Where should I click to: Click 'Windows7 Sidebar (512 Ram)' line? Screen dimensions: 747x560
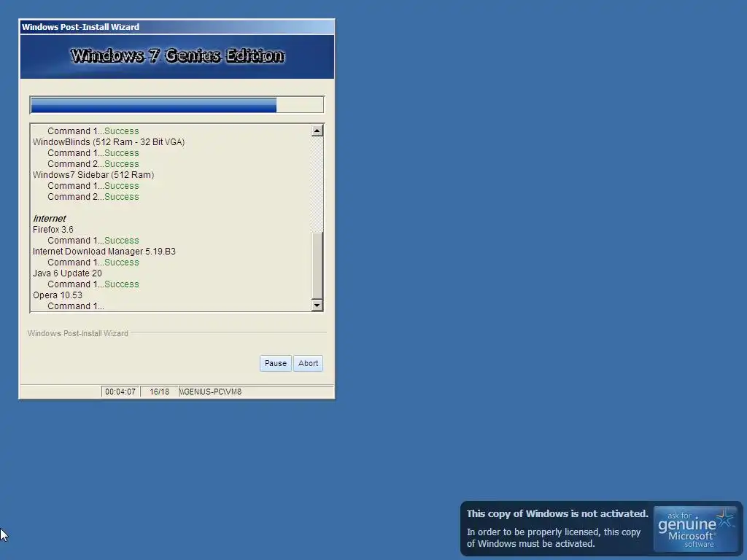click(93, 175)
